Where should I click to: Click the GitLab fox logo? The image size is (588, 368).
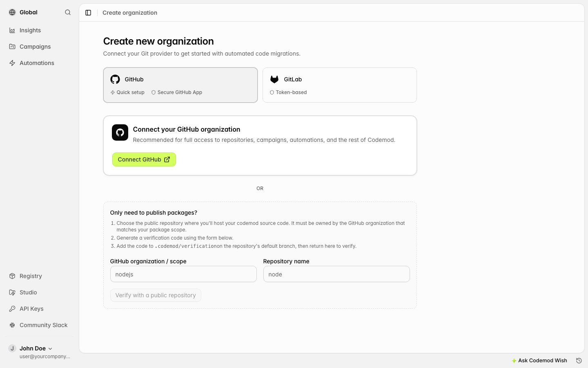[274, 79]
